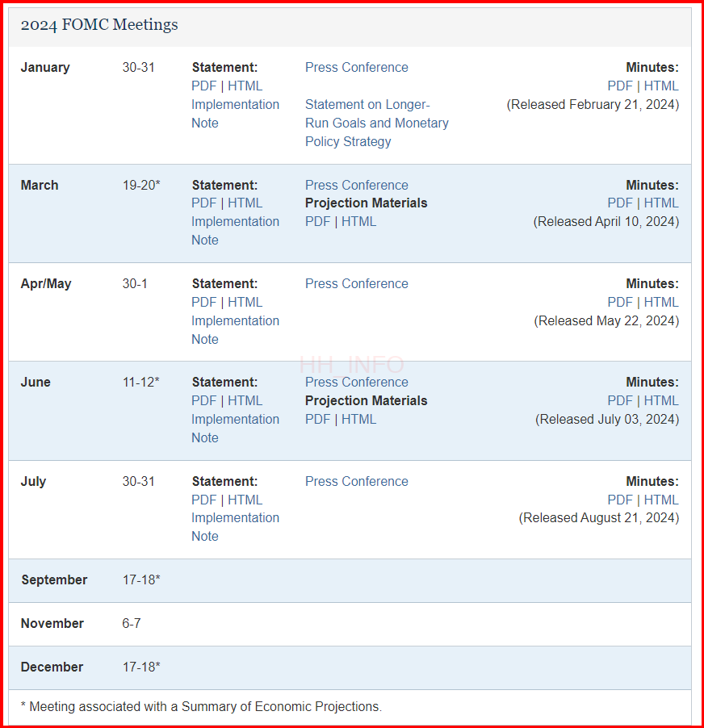
Task: Open January statement HTML link
Action: pos(245,86)
